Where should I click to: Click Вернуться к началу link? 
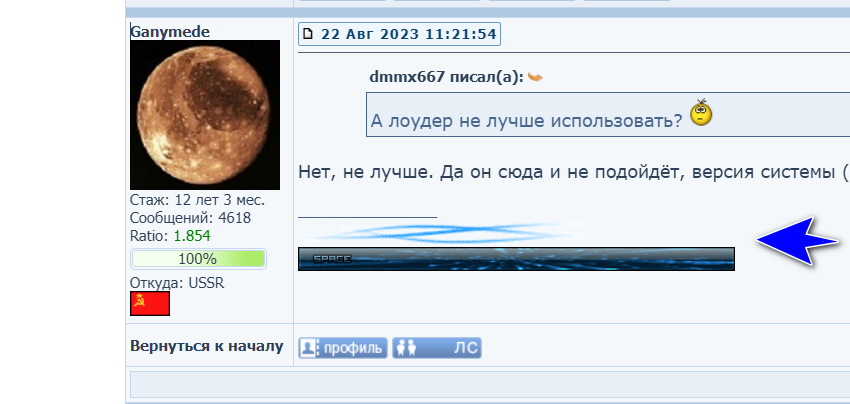(x=207, y=347)
